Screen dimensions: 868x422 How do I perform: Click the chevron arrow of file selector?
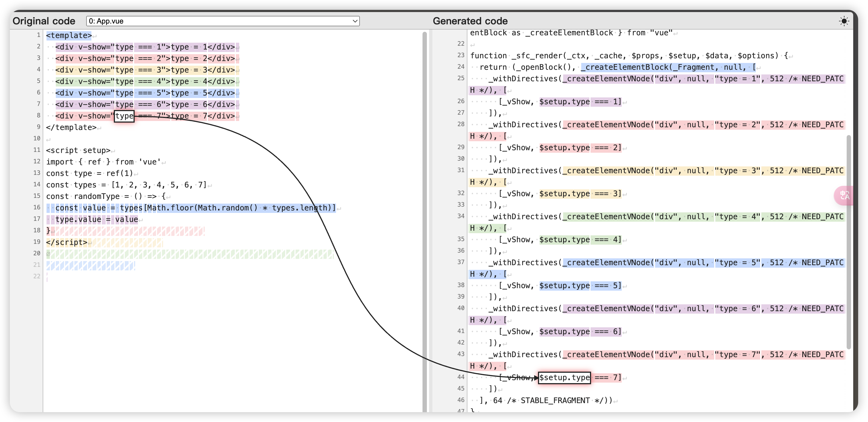pos(355,21)
